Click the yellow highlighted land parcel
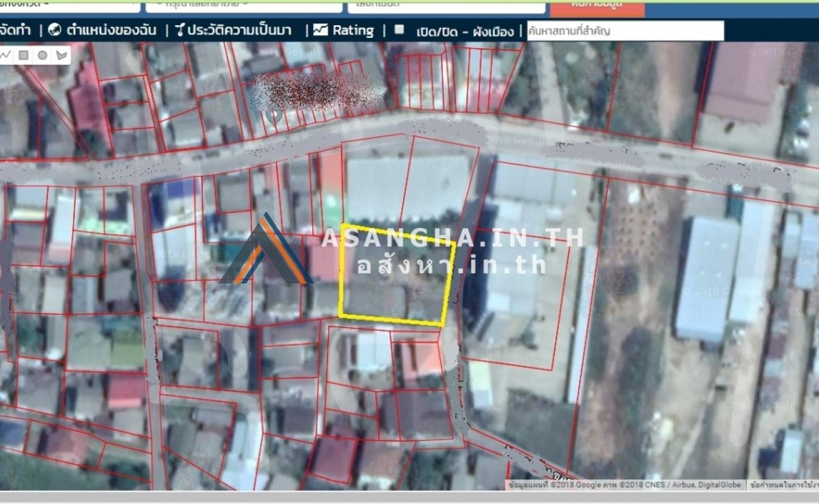 [x=396, y=275]
